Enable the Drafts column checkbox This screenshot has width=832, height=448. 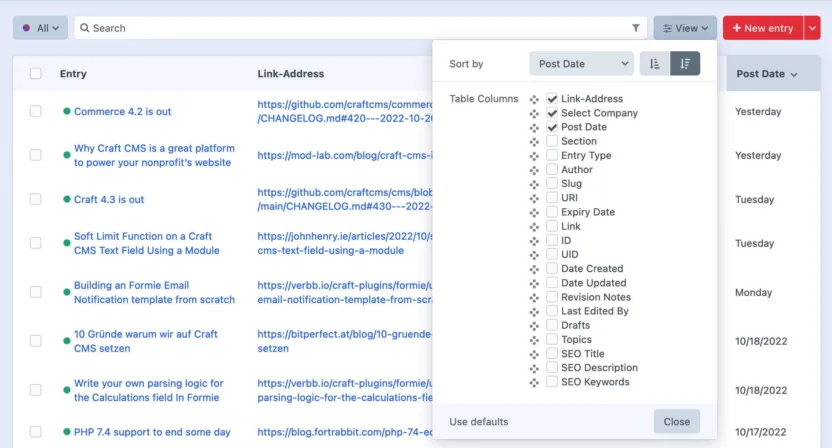(552, 325)
